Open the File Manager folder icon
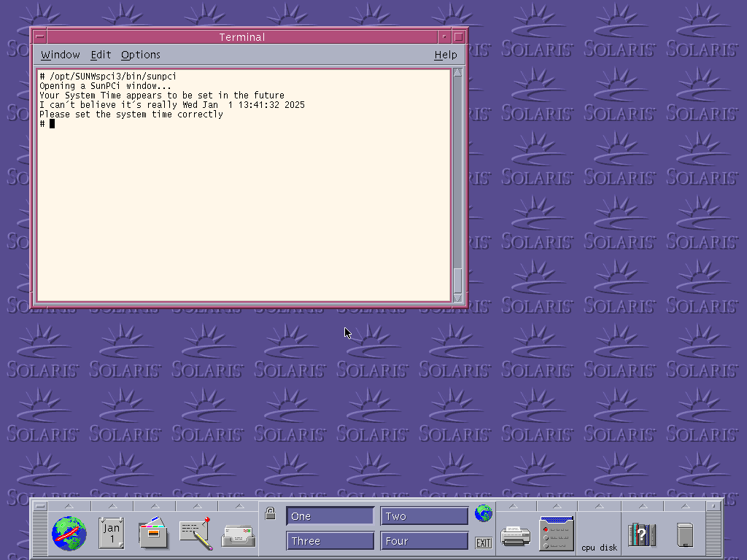This screenshot has width=747, height=560. (x=154, y=534)
